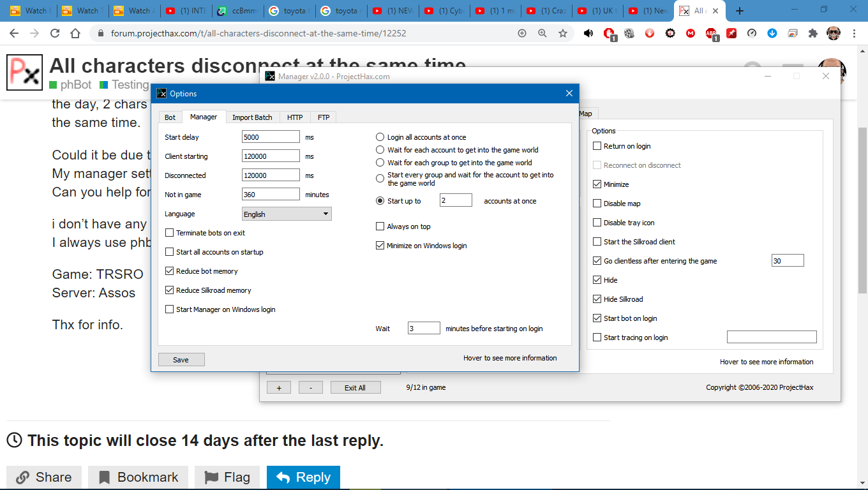868x490 pixels.
Task: Open the Language dropdown set to English
Action: (x=287, y=214)
